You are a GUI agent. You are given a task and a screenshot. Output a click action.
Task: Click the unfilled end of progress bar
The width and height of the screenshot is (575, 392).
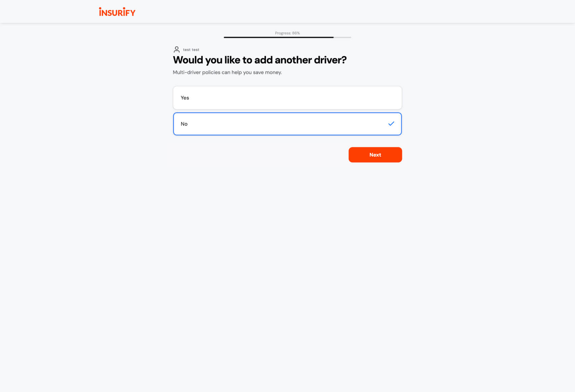pyautogui.click(x=342, y=37)
